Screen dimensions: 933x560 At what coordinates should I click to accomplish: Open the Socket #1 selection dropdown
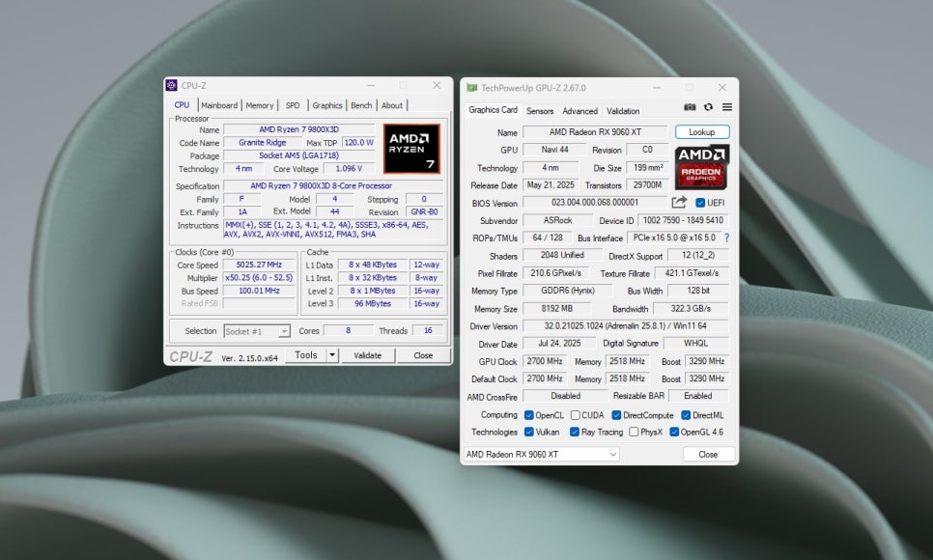pyautogui.click(x=257, y=331)
